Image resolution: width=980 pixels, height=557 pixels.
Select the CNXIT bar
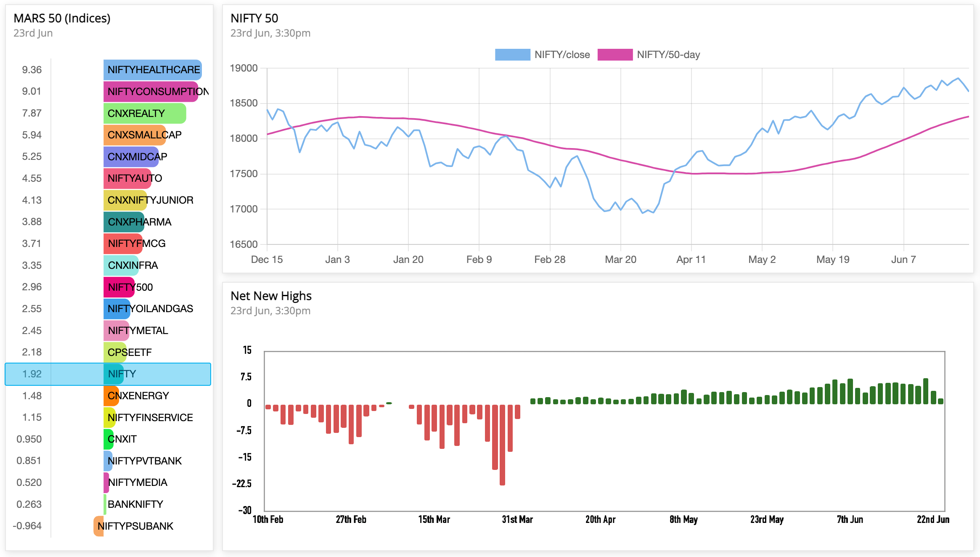point(109,439)
